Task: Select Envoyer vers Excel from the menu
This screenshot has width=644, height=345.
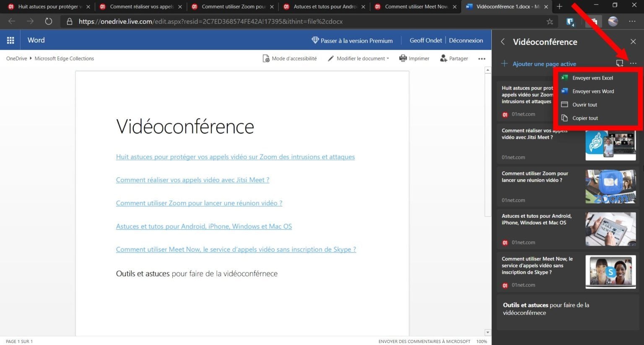Action: pos(592,77)
